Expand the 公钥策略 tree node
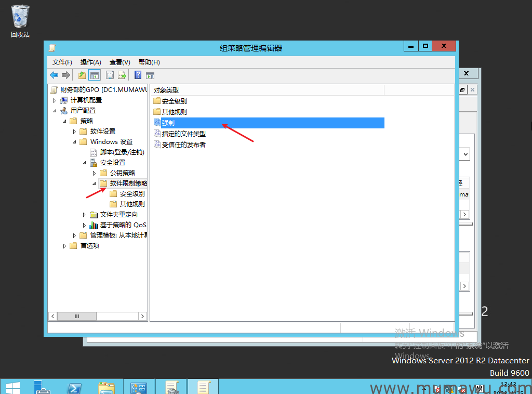Screen dimensions: 532x394 94,173
